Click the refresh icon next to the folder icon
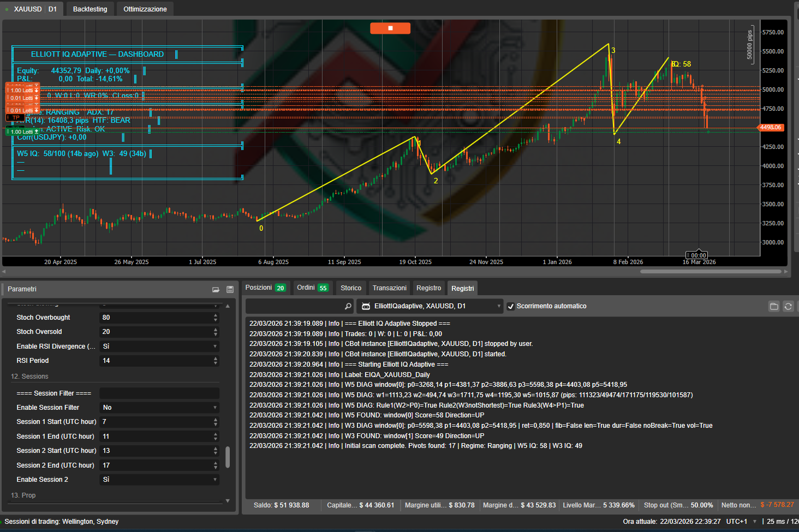This screenshot has height=532, width=799. [788, 306]
